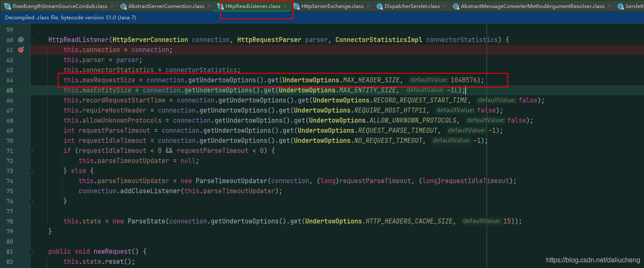Click line number 64 in gutter
644x268 pixels.
[x=10, y=80]
